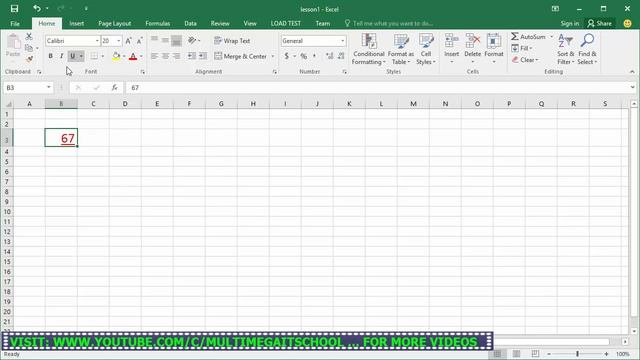Increase font size with larger A icon
Viewport: 640px width, 360px height.
click(129, 41)
